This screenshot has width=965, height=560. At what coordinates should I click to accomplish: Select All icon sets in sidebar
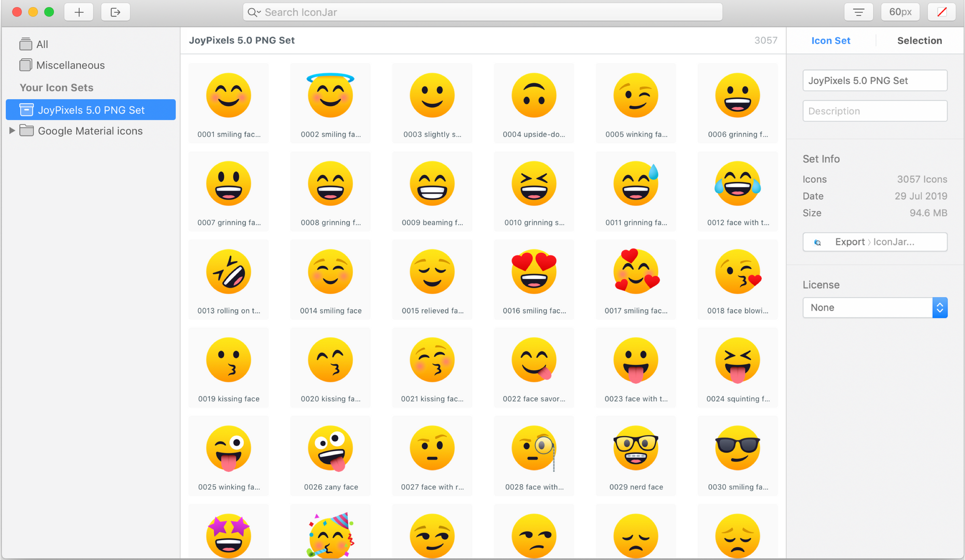click(x=41, y=44)
